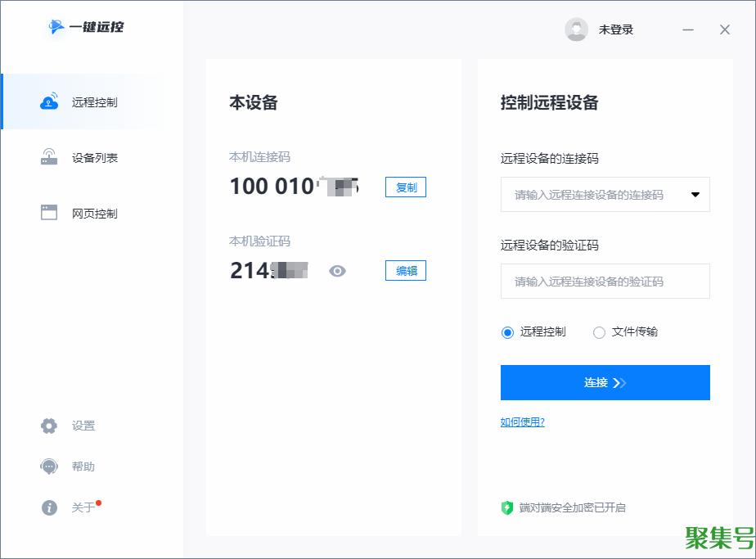
Task: Click the about info icon
Action: click(x=49, y=507)
